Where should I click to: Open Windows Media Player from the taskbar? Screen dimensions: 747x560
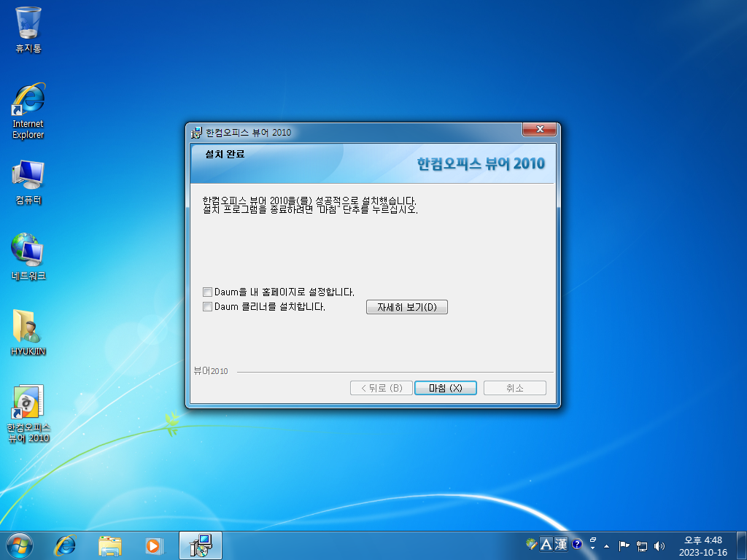154,545
